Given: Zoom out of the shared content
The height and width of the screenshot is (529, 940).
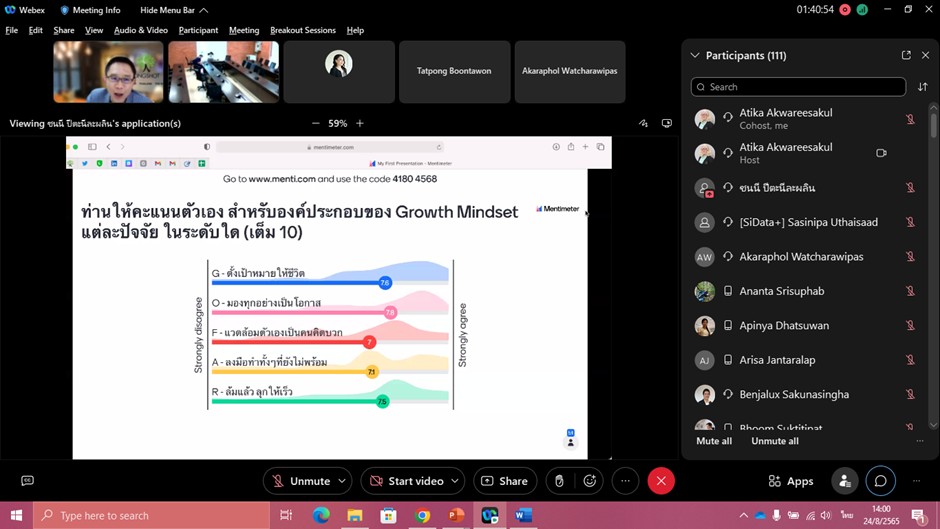Looking at the screenshot, I should click(x=316, y=124).
